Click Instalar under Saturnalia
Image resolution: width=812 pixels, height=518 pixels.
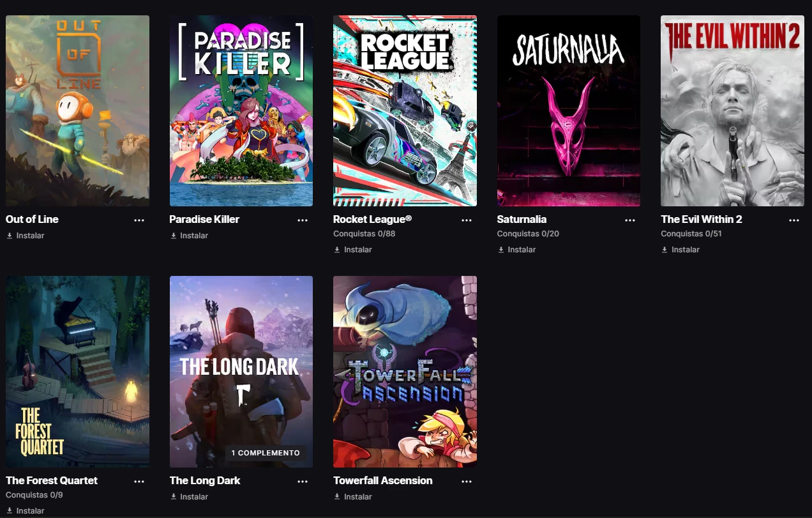tap(516, 250)
